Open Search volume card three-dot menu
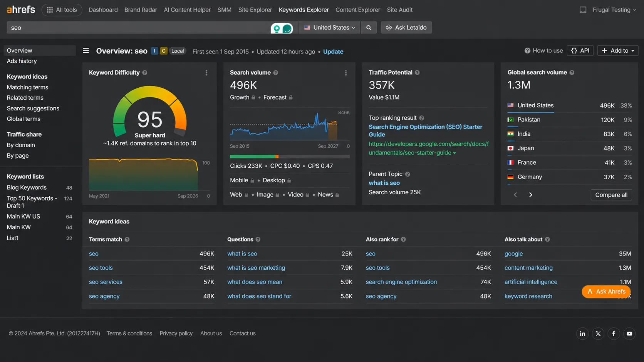644x362 pixels. 346,73
